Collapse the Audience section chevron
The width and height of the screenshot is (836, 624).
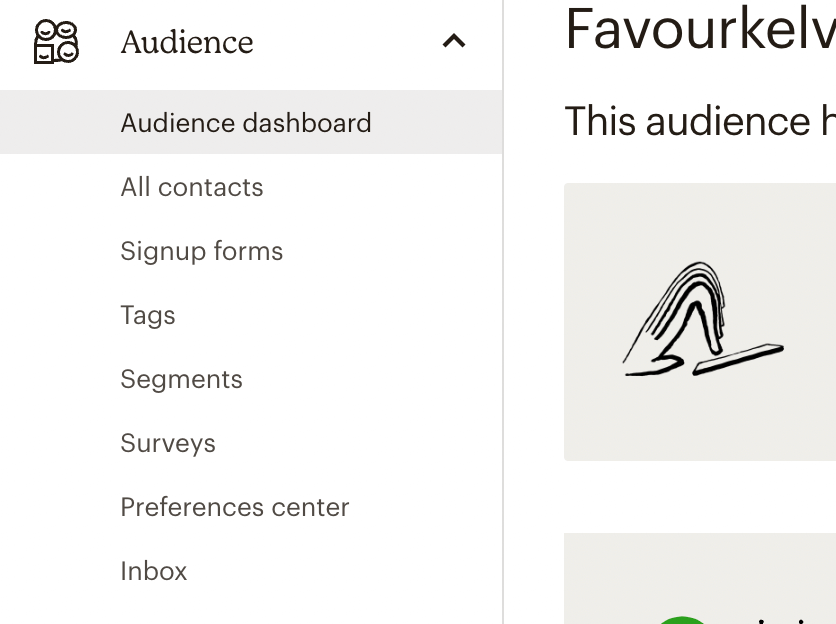(x=454, y=41)
